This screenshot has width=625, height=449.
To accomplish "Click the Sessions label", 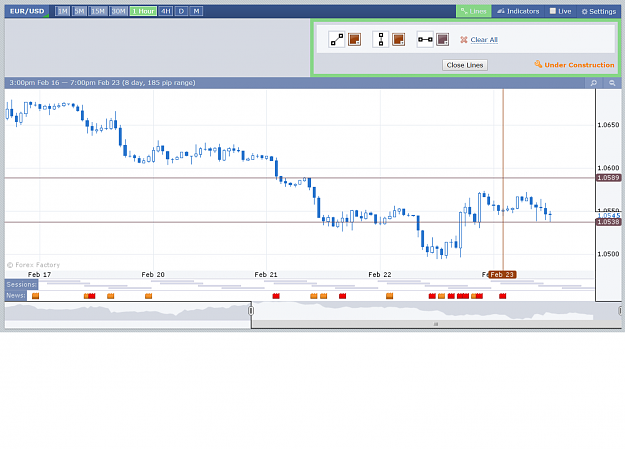I will click(22, 284).
